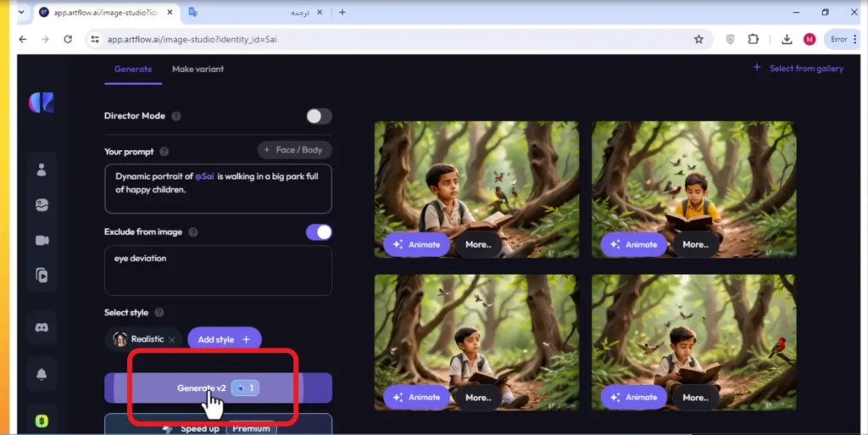Click the Generate v2 button

[x=218, y=388]
